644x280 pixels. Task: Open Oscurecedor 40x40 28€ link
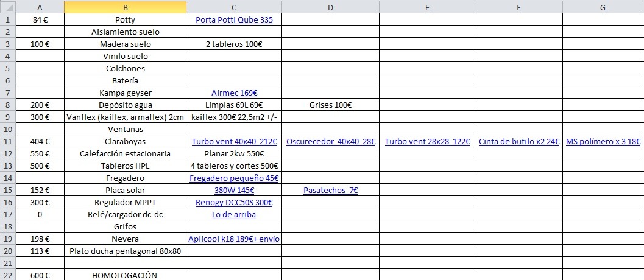click(331, 142)
